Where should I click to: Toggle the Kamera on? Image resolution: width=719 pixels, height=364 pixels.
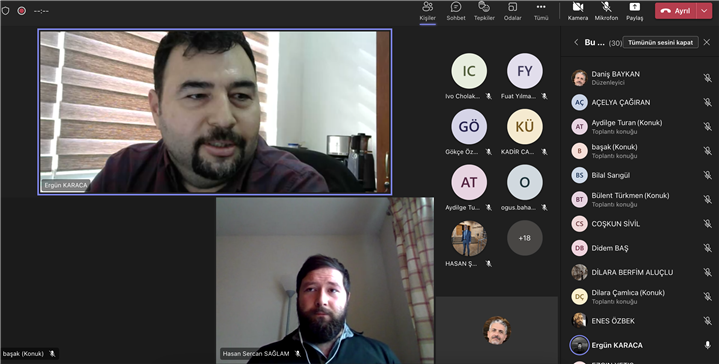tap(578, 11)
